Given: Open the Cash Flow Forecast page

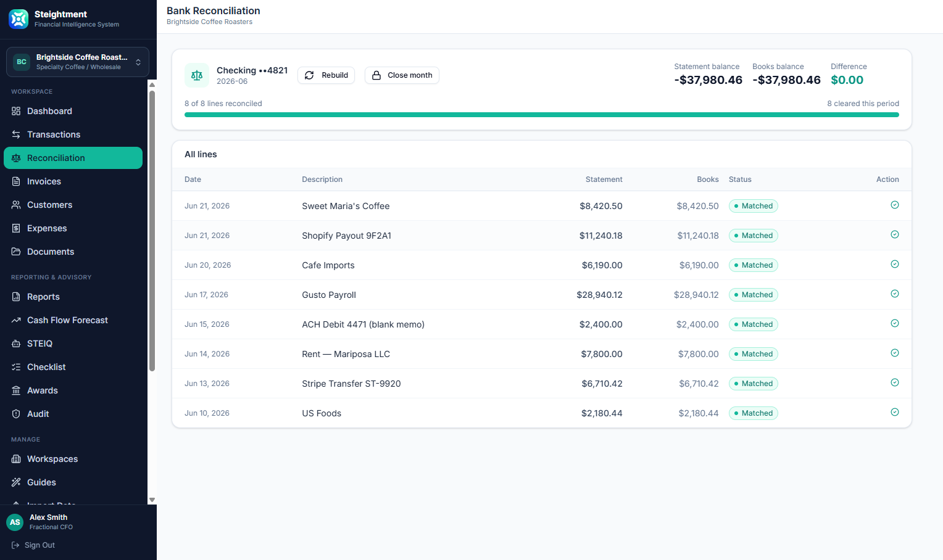Looking at the screenshot, I should (73, 320).
